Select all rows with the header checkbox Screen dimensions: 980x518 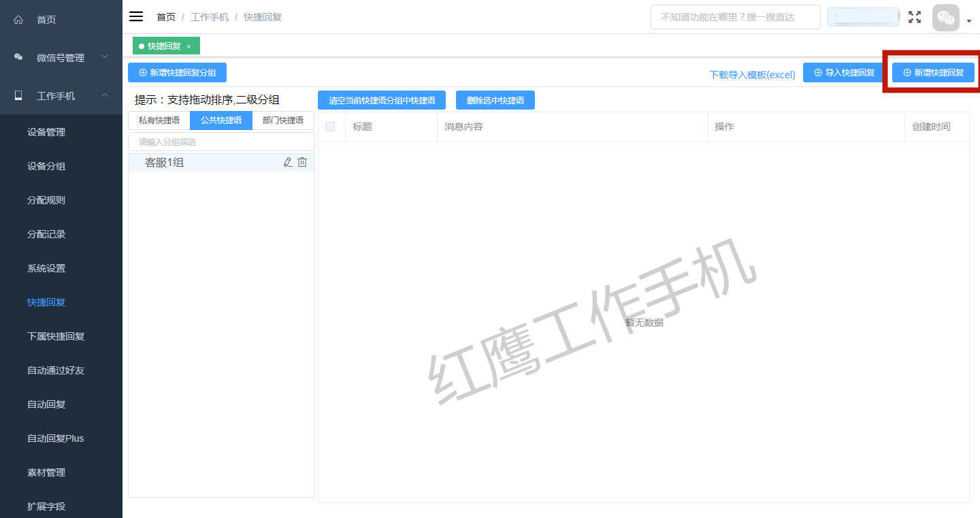tap(330, 127)
